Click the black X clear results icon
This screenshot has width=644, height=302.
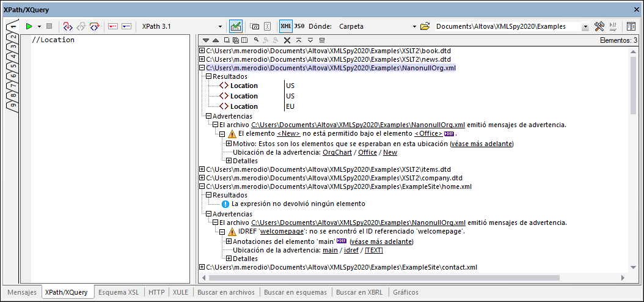[x=287, y=40]
